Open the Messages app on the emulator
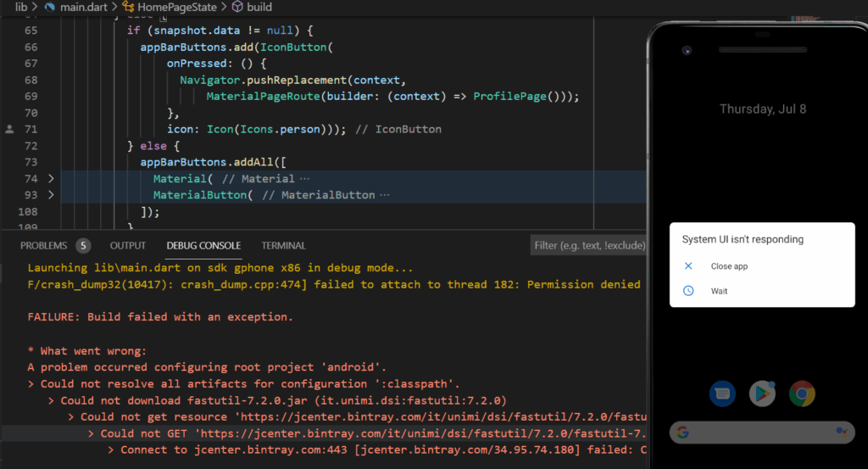 coord(721,393)
